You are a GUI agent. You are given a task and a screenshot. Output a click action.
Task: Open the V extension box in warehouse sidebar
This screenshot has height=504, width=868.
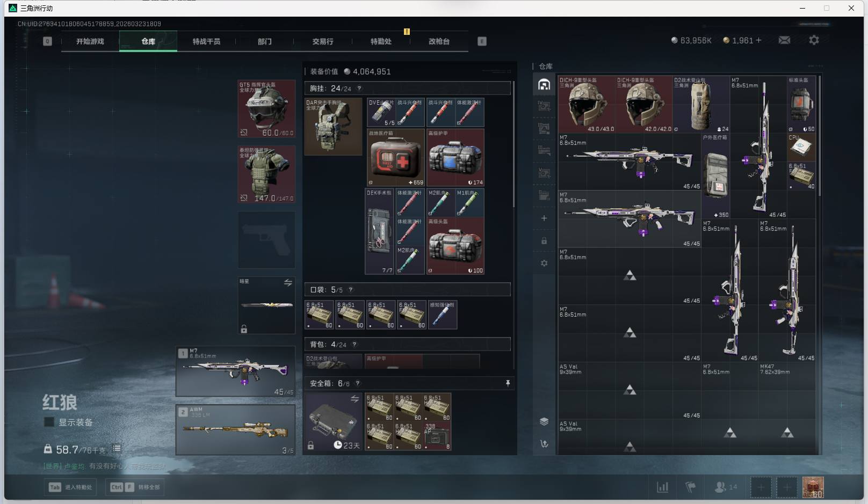tap(544, 173)
